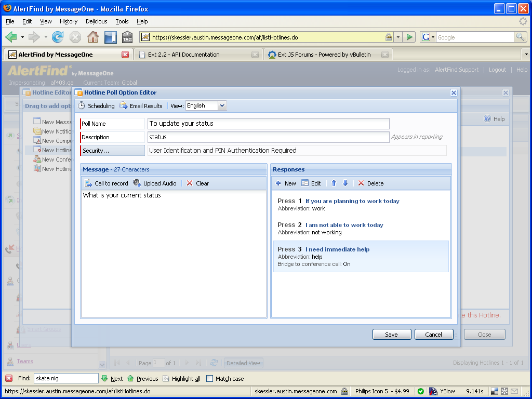532x399 pixels.
Task: Open the Edit menu
Action: pos(27,21)
